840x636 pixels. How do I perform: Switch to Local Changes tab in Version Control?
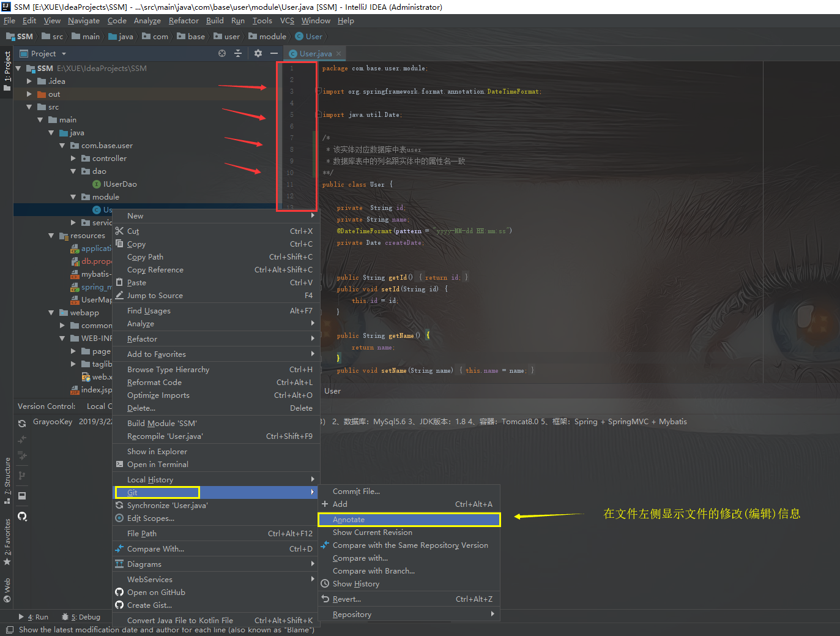coord(99,406)
